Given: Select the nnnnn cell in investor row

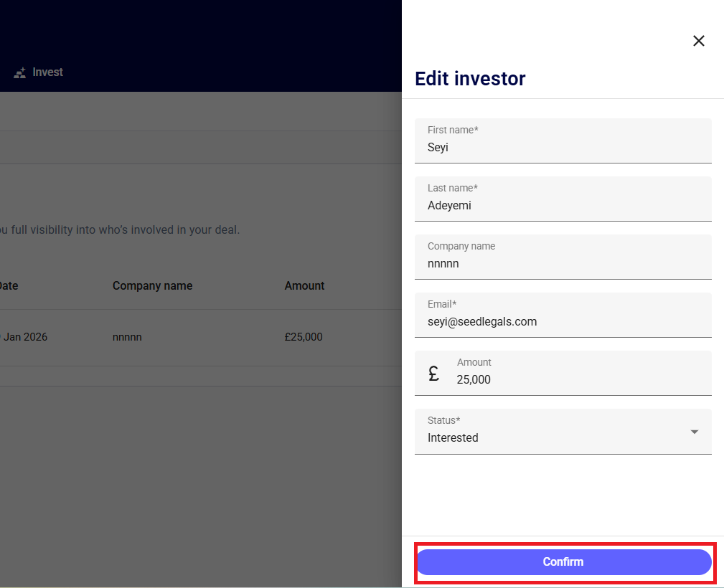Looking at the screenshot, I should click(x=127, y=337).
